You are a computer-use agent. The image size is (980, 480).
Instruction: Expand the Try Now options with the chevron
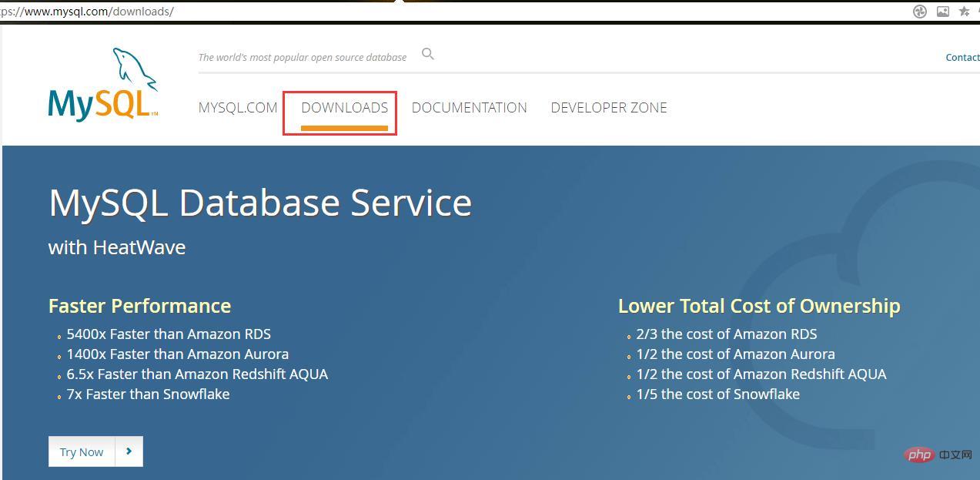129,451
